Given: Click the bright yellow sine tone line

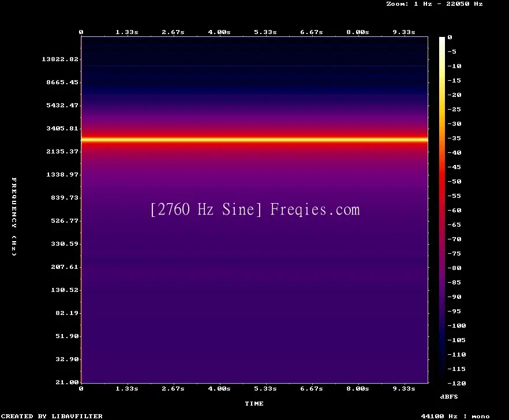Looking at the screenshot, I should [254, 140].
